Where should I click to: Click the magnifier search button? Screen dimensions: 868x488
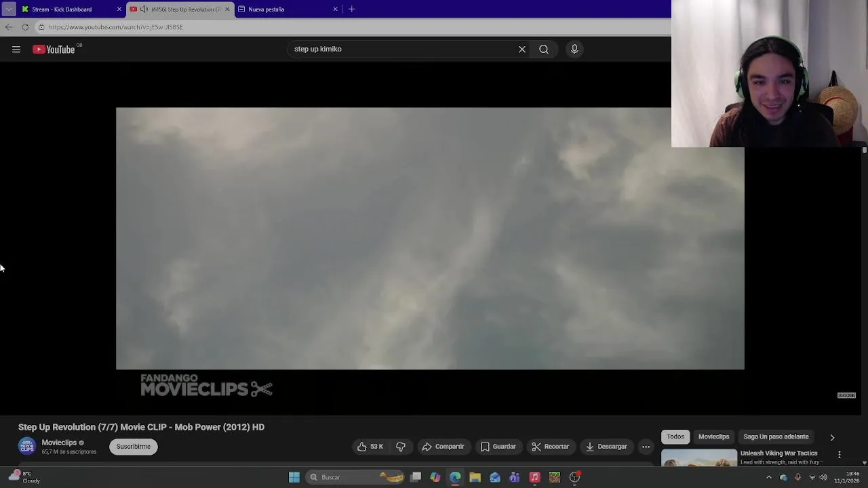click(544, 49)
